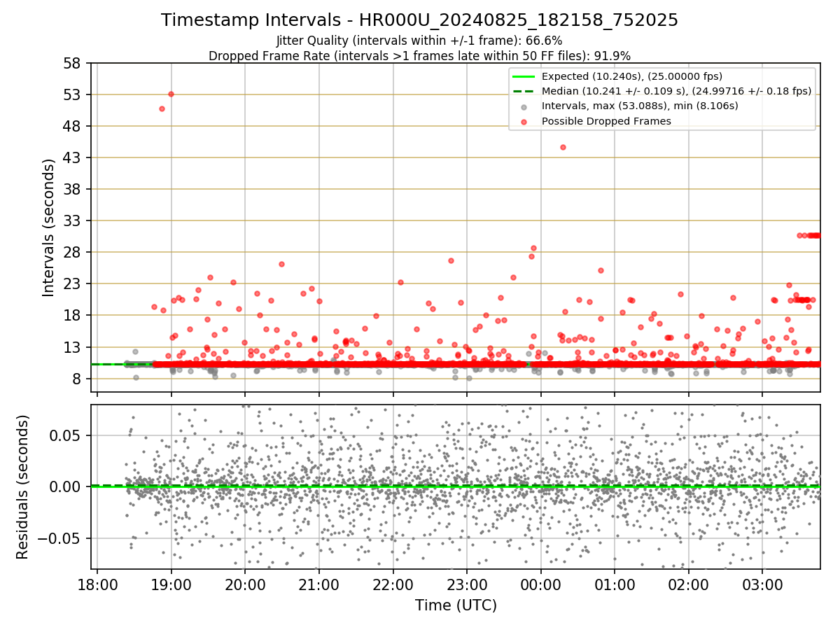Screen dimensions: 840x630
Task: Click the 'Intervals (seconds)' y-axis label
Action: tap(49, 227)
